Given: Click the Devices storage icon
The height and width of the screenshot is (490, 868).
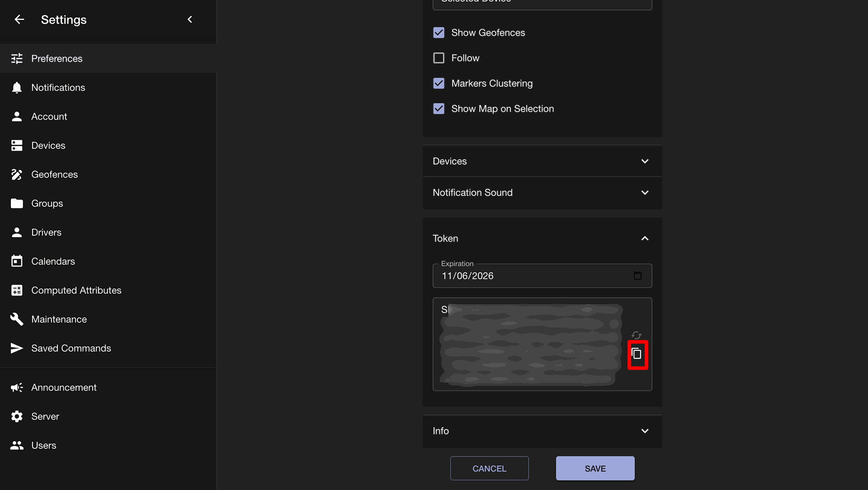Looking at the screenshot, I should point(17,145).
